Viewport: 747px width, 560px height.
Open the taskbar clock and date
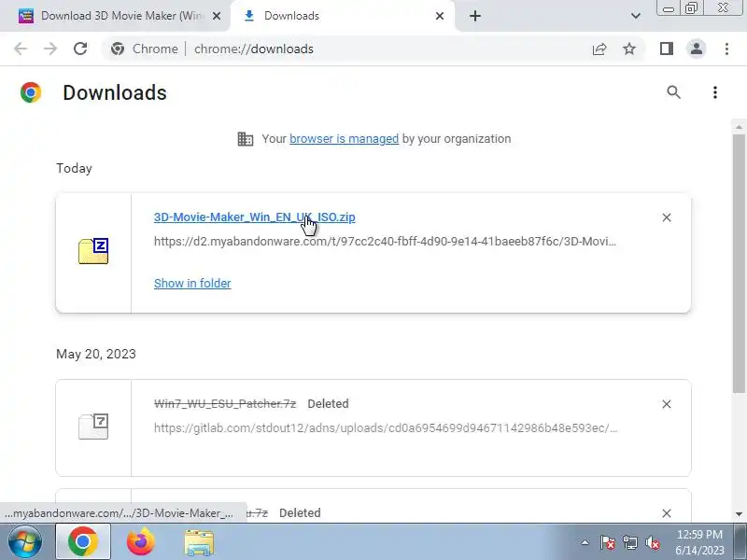(x=699, y=542)
